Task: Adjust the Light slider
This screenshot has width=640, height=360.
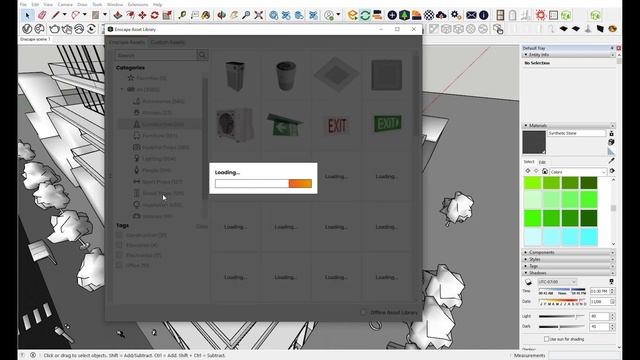Action: (562, 316)
